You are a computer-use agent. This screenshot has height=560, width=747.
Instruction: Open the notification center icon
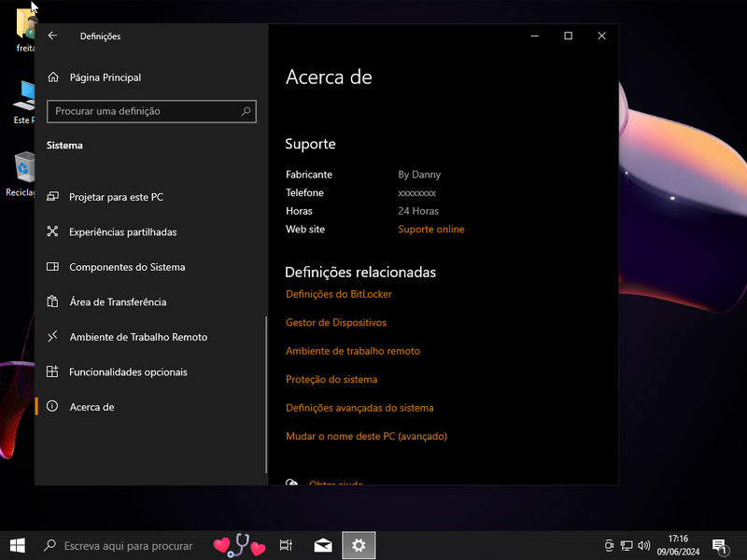(720, 546)
